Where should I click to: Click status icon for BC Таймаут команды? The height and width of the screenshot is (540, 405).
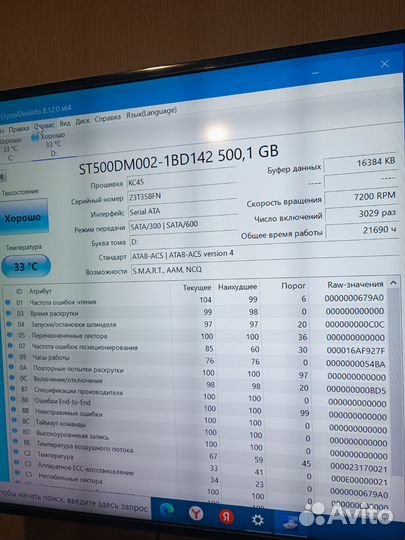14,420
